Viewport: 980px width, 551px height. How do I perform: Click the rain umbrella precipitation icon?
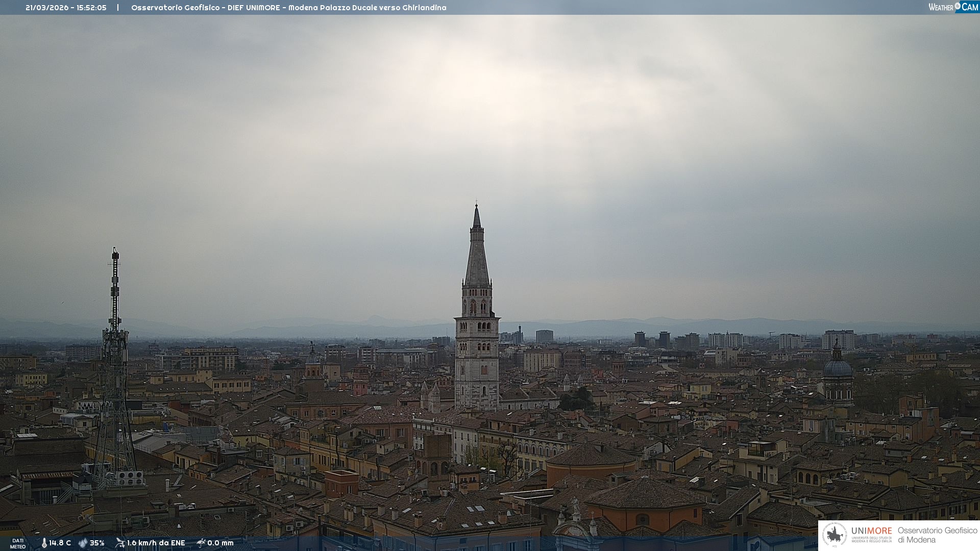click(x=201, y=543)
